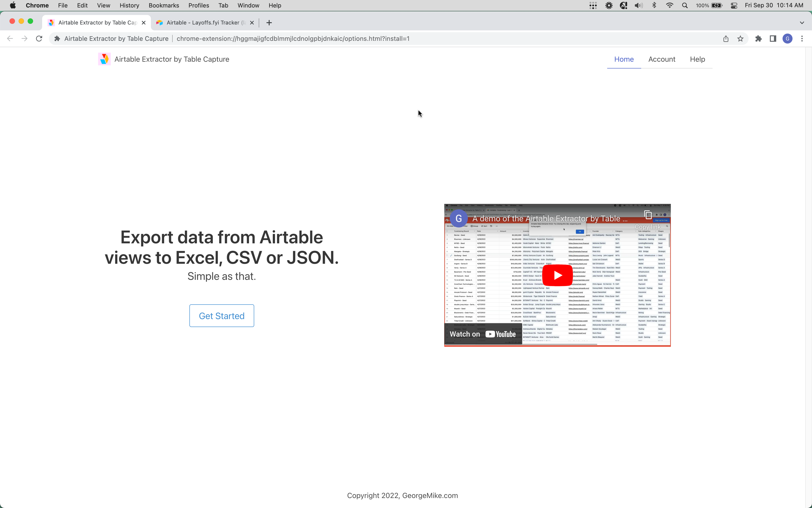Viewport: 812px width, 508px height.
Task: Open the Window menu
Action: point(248,5)
